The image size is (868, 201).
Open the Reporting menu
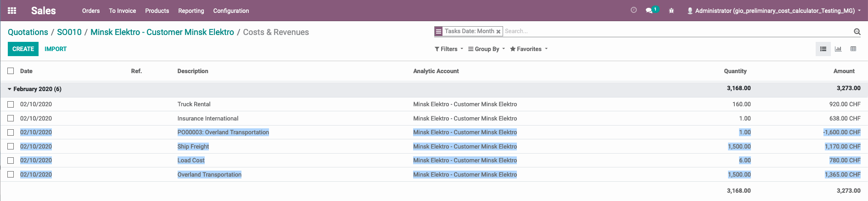click(191, 11)
